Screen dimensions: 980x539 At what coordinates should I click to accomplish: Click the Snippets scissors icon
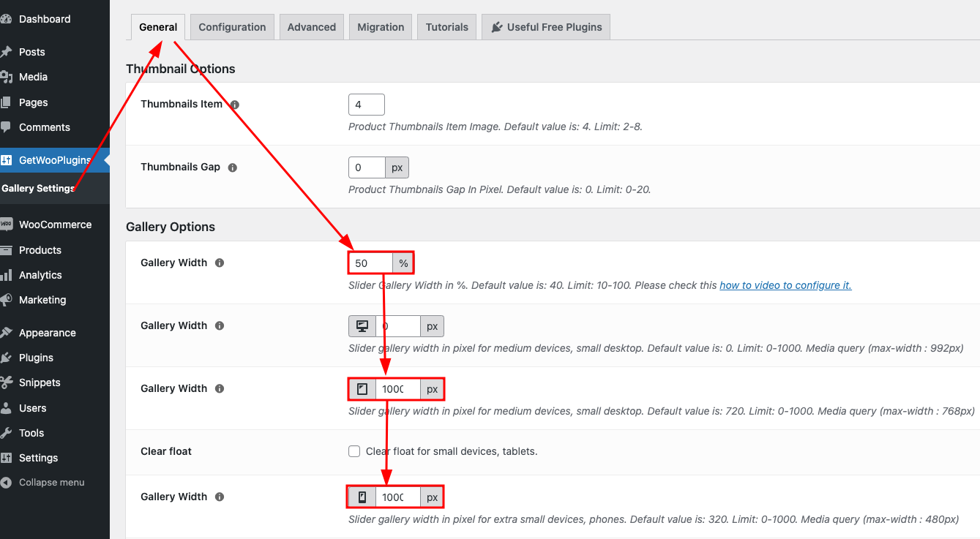click(6, 382)
